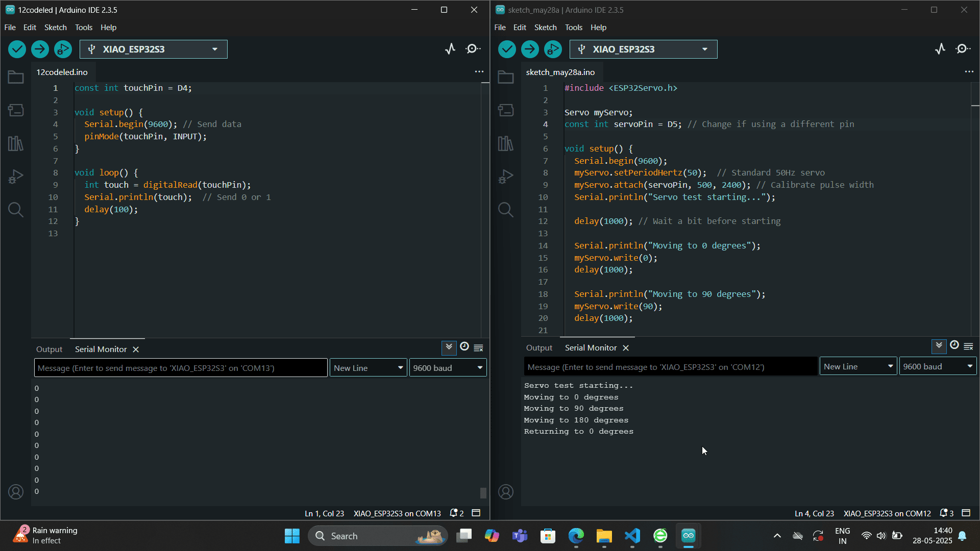
Task: Open Sketch menu in 12codeled window
Action: tap(55, 28)
